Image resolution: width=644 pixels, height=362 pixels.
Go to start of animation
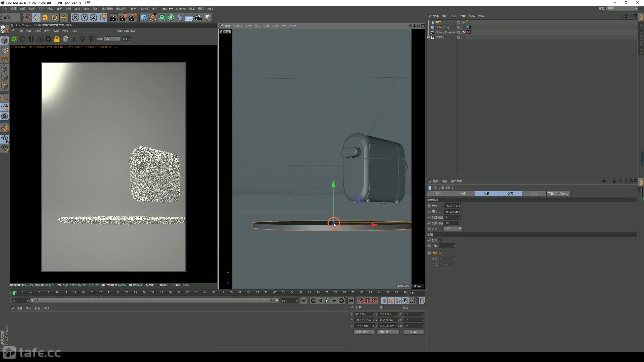tap(304, 301)
